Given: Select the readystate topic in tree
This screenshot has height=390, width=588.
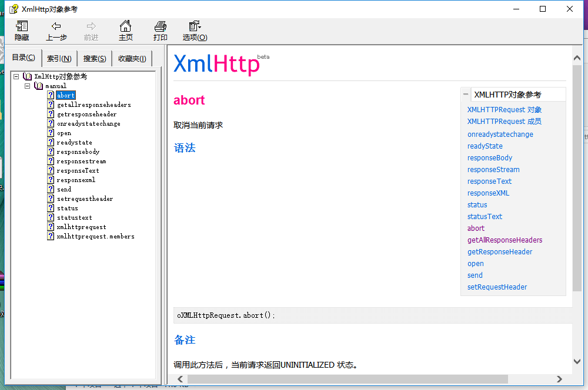Looking at the screenshot, I should click(x=73, y=142).
